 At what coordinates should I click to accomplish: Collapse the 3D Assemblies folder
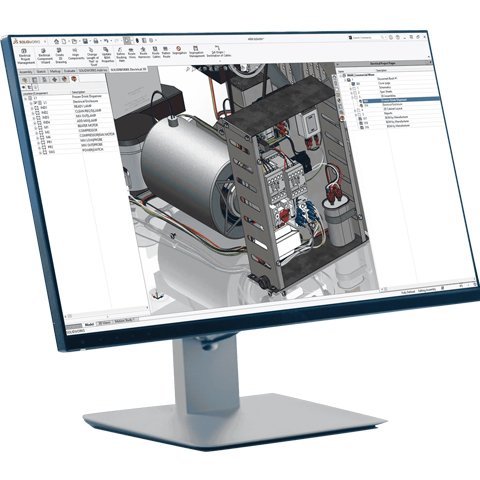click(x=352, y=97)
